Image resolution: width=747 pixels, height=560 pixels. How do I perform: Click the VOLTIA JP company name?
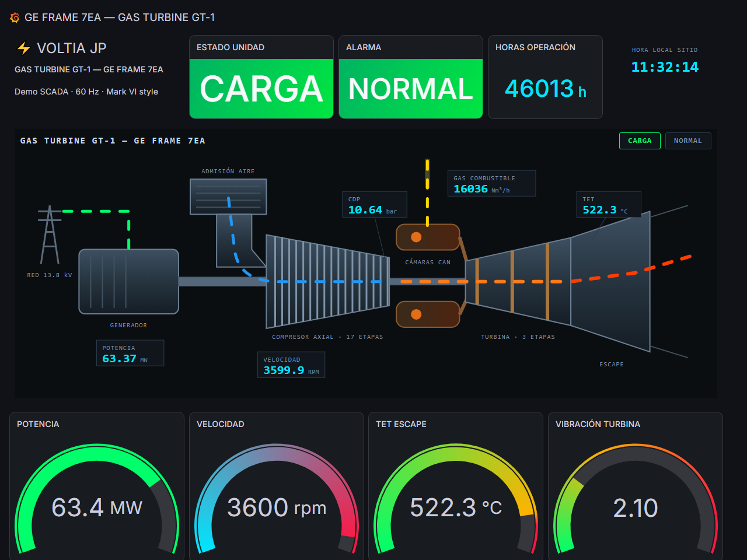coord(72,48)
